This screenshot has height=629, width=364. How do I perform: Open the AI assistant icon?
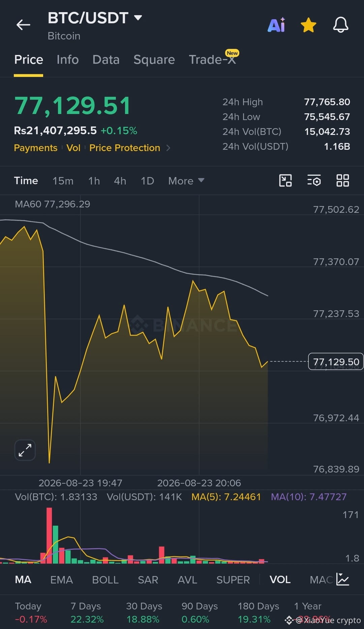coord(276,25)
